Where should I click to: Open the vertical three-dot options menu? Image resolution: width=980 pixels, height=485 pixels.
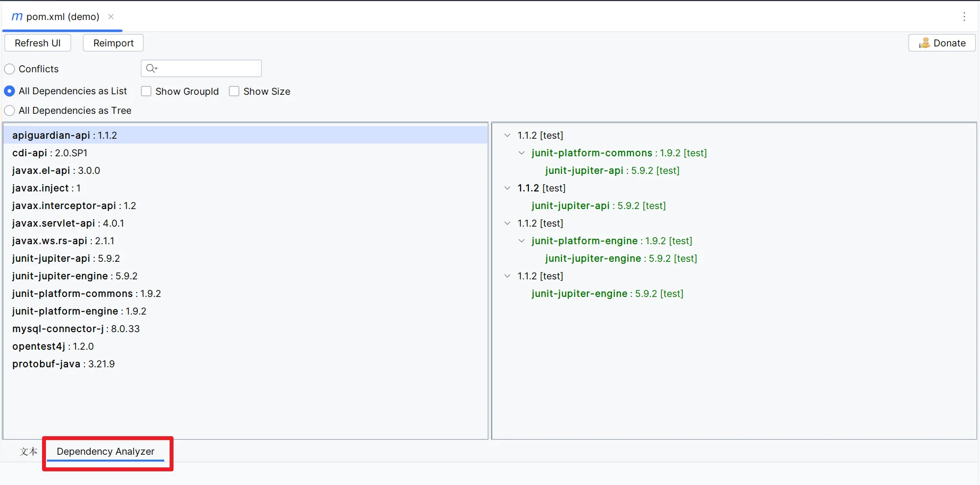(964, 17)
